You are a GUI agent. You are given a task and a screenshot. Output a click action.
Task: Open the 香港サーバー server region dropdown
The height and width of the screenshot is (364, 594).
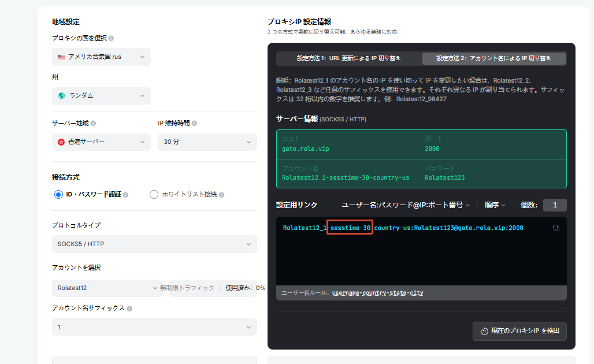(x=101, y=142)
